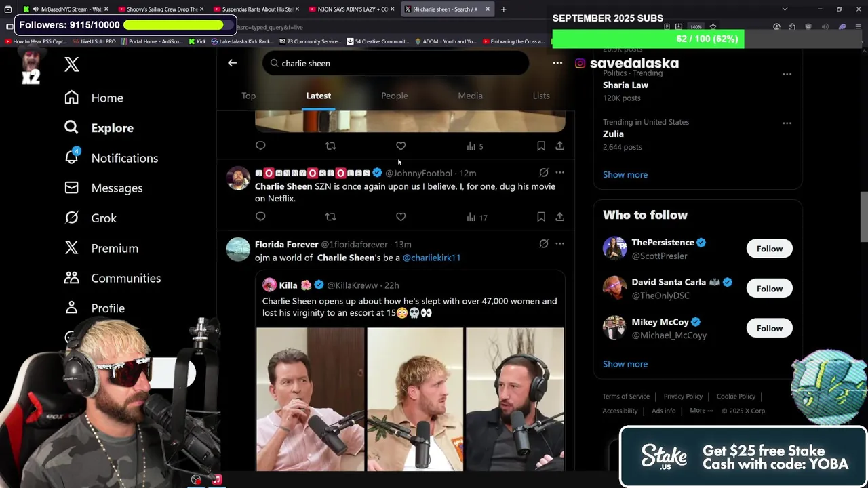Click the Notifications bell icon
The height and width of the screenshot is (488, 868).
(x=71, y=157)
